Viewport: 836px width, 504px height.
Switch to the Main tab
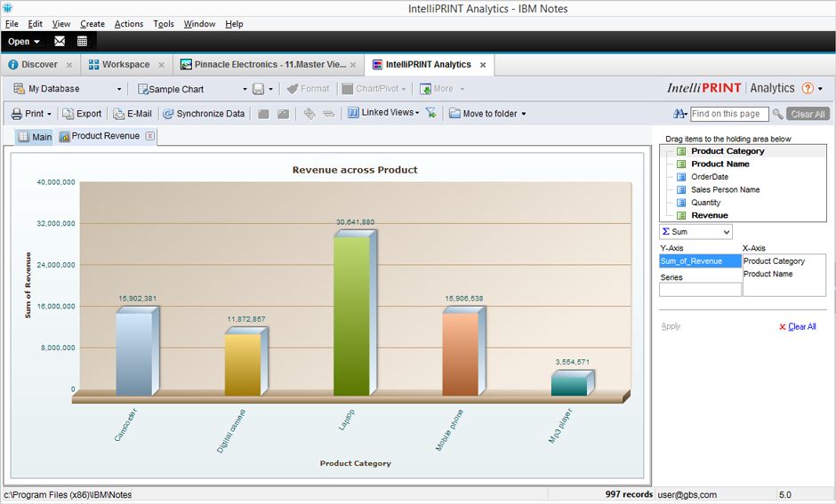tap(36, 137)
